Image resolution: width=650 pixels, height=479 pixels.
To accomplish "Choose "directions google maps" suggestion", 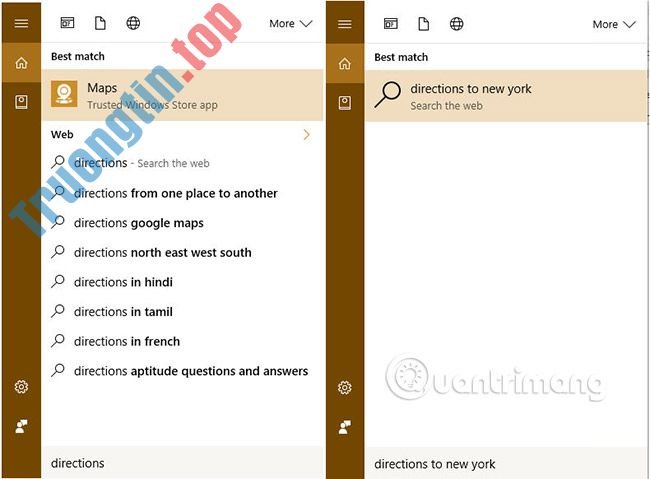I will (x=138, y=223).
